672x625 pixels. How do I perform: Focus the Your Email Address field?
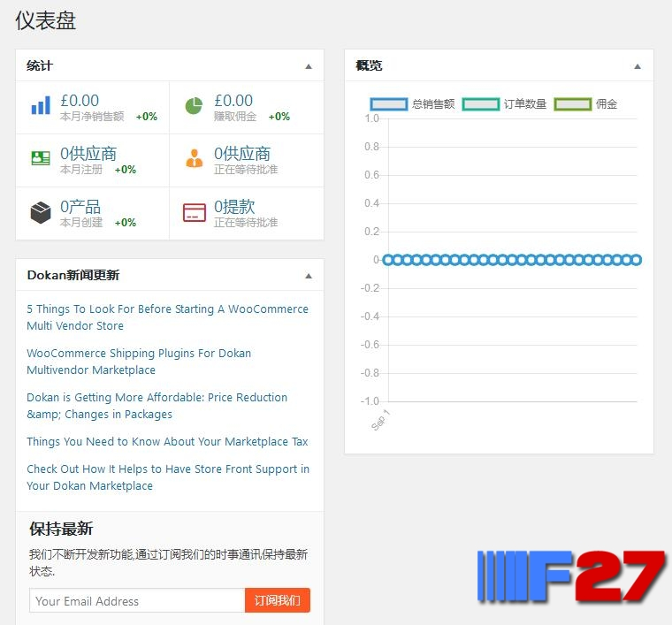137,601
